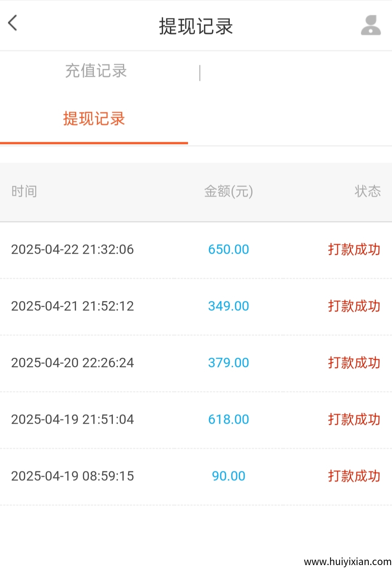Click the 650.00 amount

tap(228, 250)
